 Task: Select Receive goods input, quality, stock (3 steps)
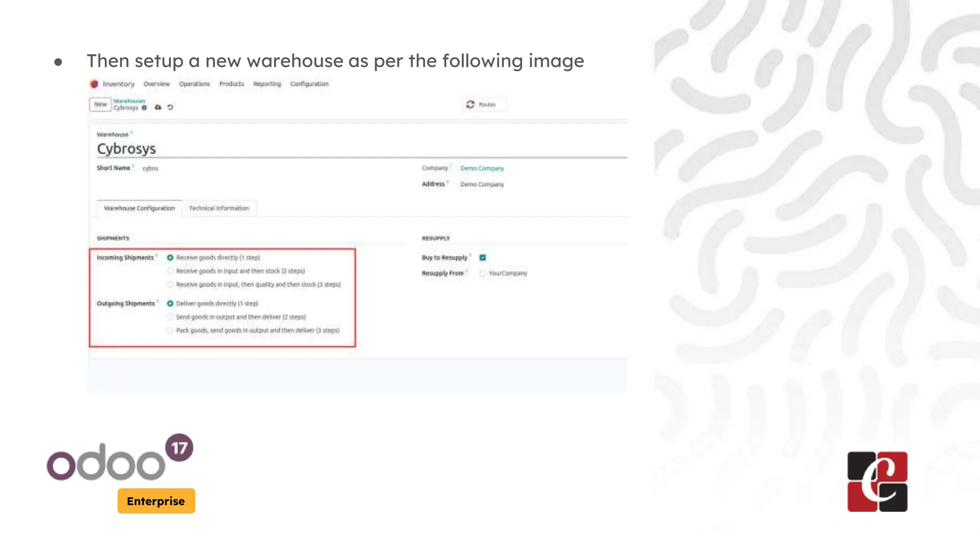pyautogui.click(x=170, y=285)
